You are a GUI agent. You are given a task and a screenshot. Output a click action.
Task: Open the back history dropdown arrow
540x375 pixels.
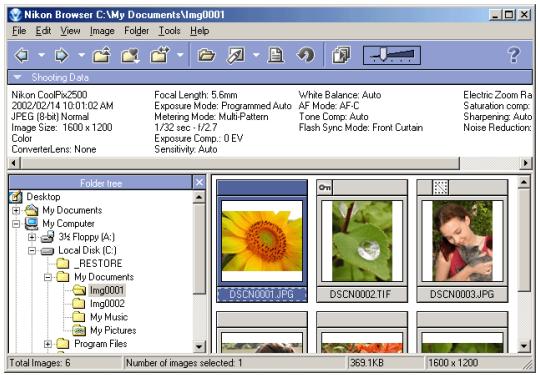point(41,55)
